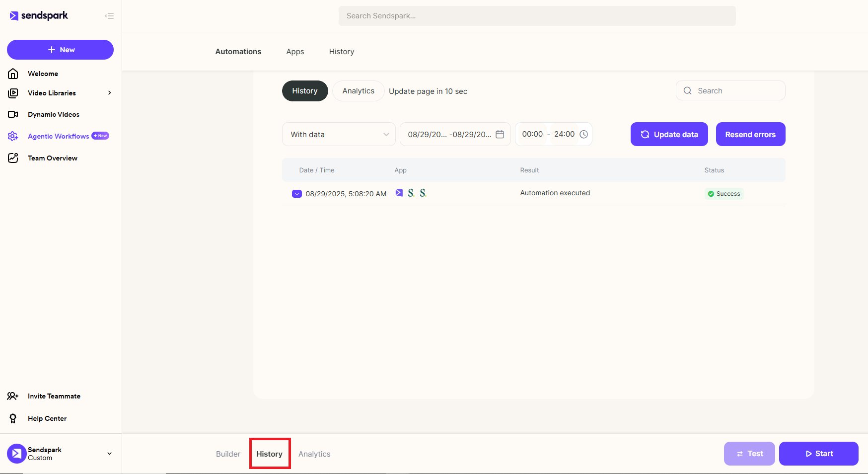Image resolution: width=868 pixels, height=474 pixels.
Task: Open top History tab
Action: coord(342,52)
